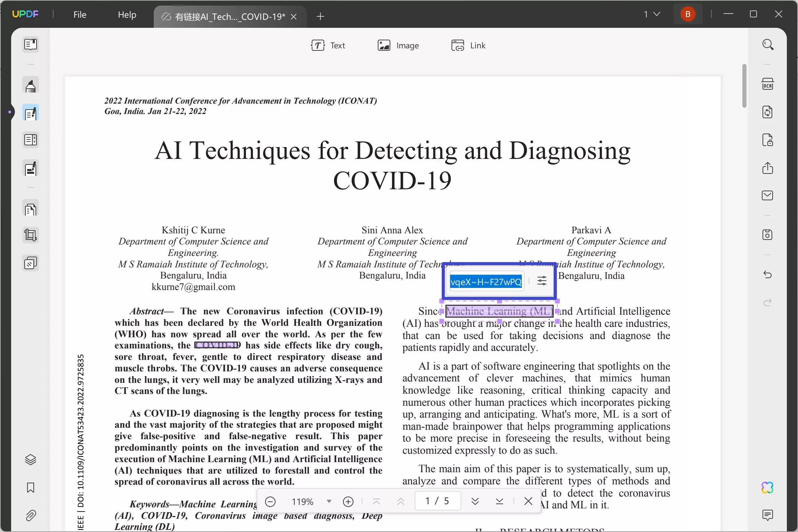Click the Help menu item
The image size is (798, 532).
(x=127, y=14)
